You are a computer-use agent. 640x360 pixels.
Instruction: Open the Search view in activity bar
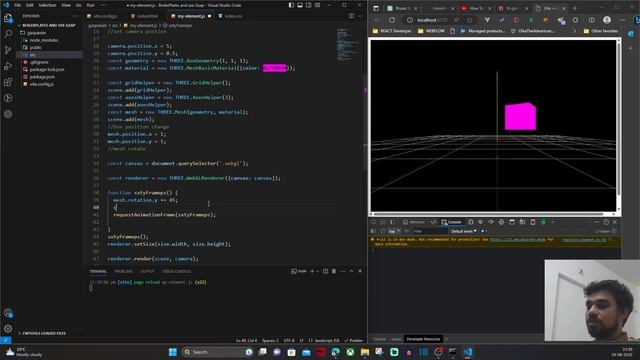(8, 34)
